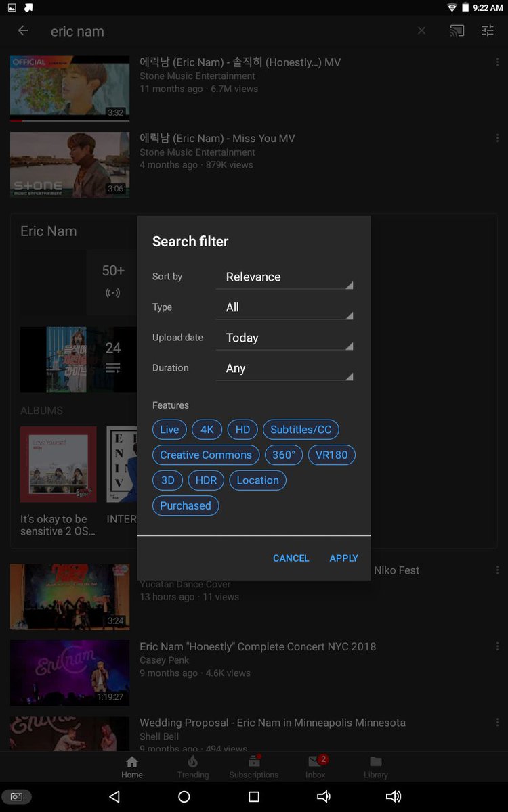The height and width of the screenshot is (812, 508).
Task: Open the Eric Nam artist card heading
Action: tap(49, 231)
